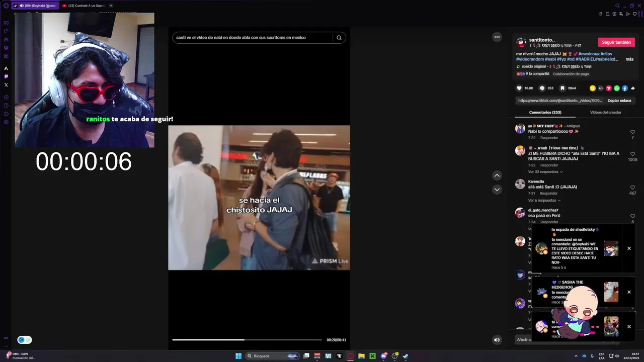644x362 pixels.
Task: Reply to Karencita's comment via Responder
Action: pos(549,194)
